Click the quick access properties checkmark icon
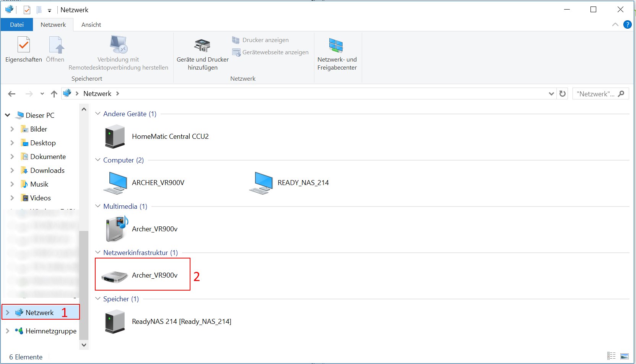This screenshot has width=636, height=364. coord(27,10)
